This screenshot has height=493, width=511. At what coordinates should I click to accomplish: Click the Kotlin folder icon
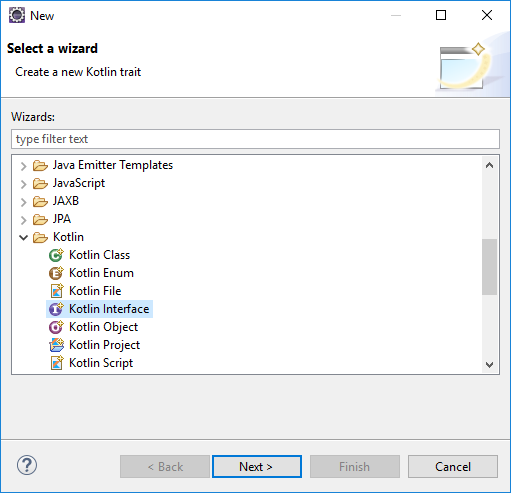tap(40, 237)
